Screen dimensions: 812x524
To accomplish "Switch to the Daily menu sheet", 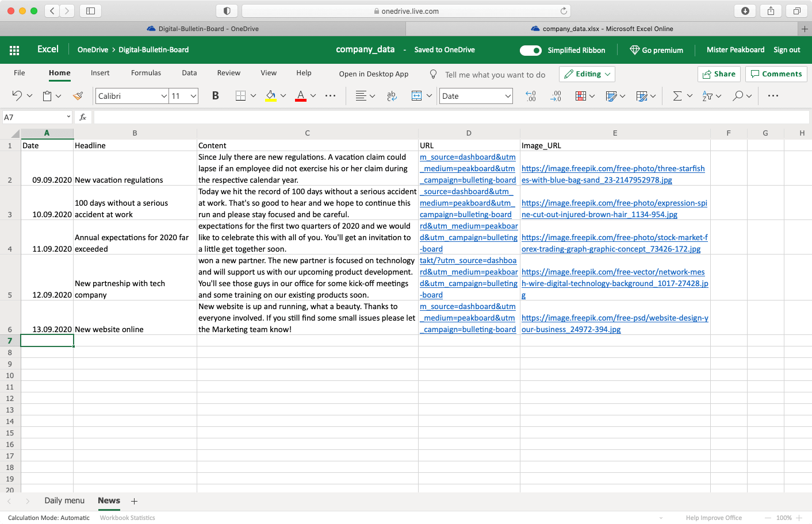I will (64, 500).
